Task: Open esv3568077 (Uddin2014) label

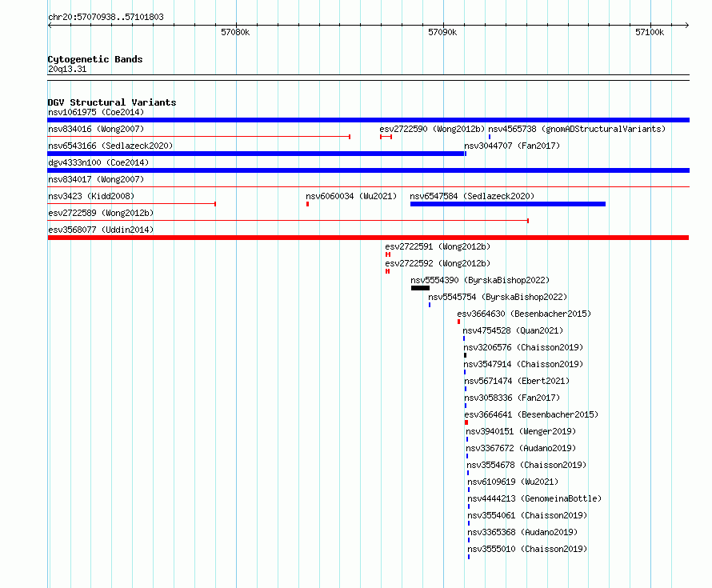Action: pos(101,230)
